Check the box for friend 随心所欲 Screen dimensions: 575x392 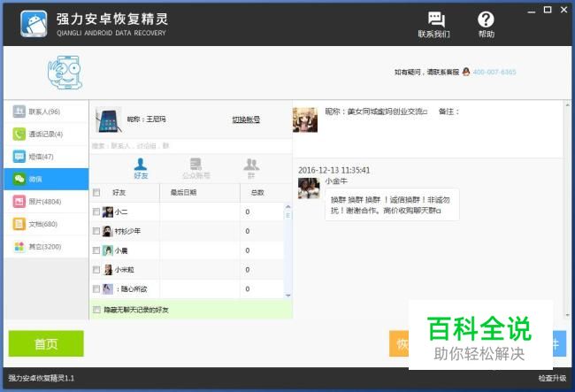point(96,289)
